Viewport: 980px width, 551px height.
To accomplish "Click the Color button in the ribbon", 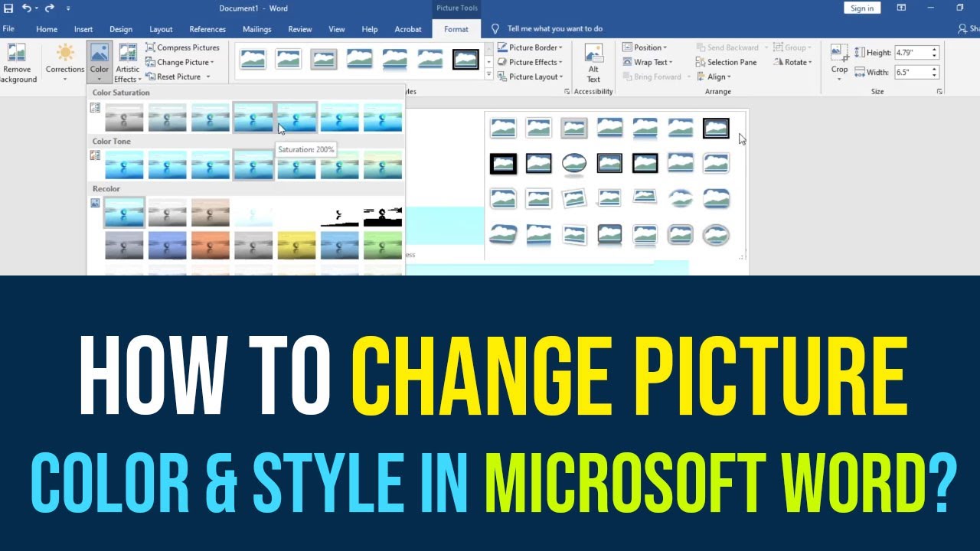I will (x=100, y=63).
